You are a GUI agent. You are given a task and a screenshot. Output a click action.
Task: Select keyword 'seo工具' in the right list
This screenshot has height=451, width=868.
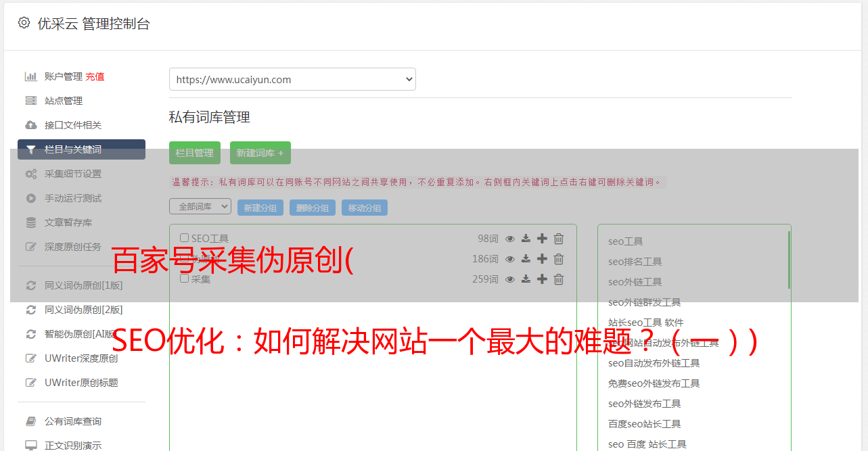pyautogui.click(x=626, y=241)
